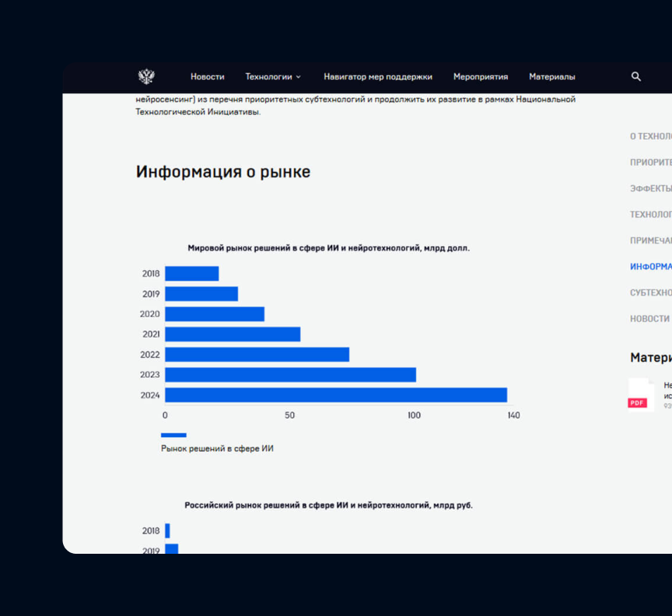Open the Мероприятия page

tap(481, 76)
